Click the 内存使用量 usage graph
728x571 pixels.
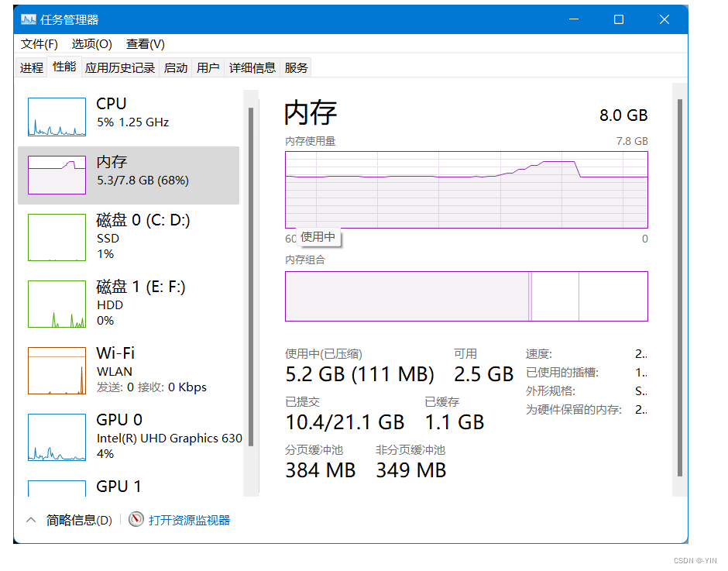[466, 190]
